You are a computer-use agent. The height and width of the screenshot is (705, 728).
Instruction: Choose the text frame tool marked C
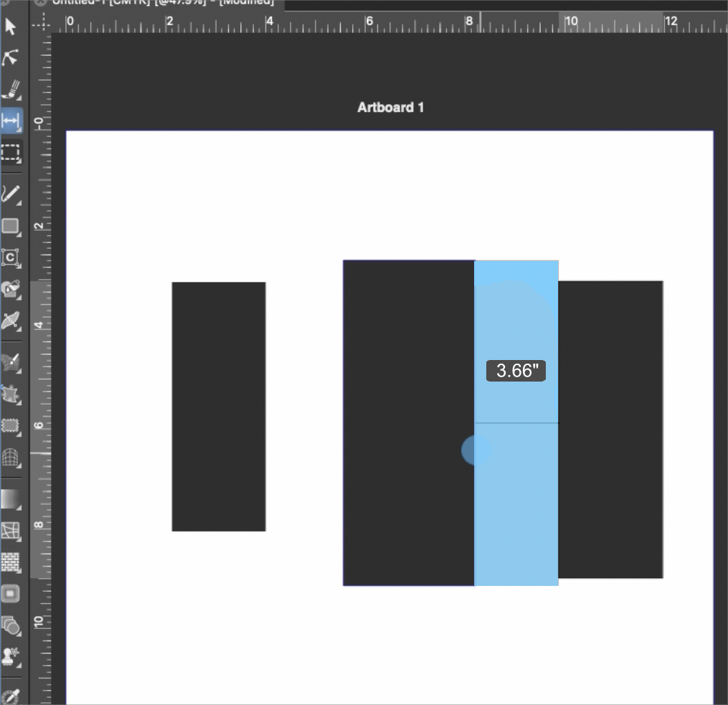click(11, 257)
